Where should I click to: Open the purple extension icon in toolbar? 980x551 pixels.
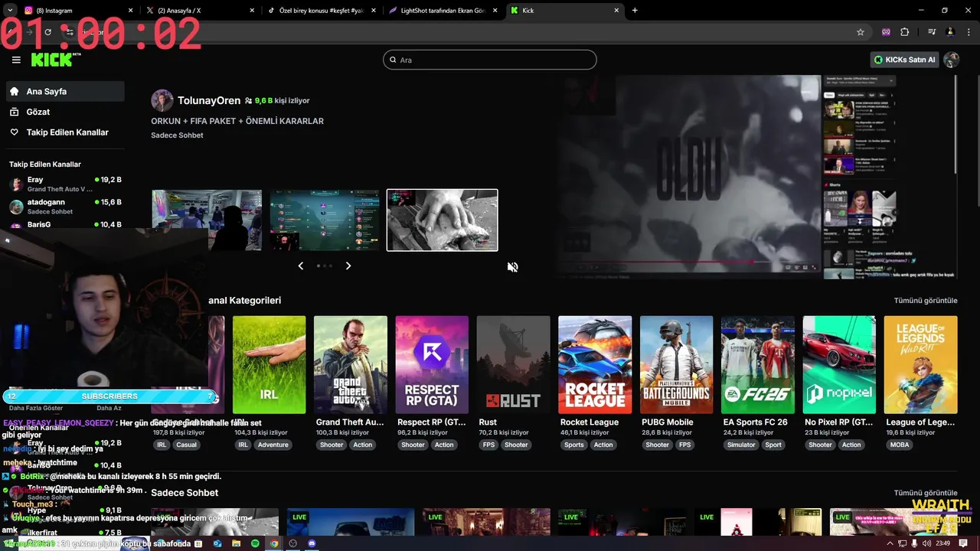click(x=887, y=32)
